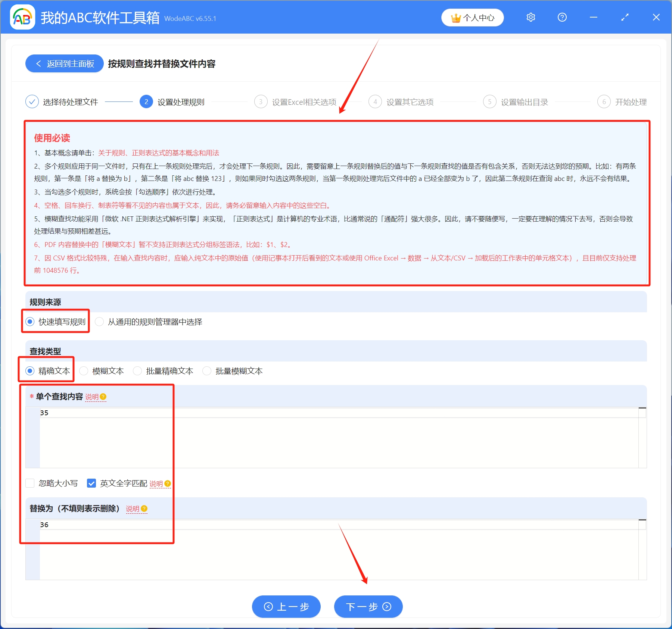Open the 关于规则、正则表达式的基本概念和用法 link
This screenshot has height=629, width=672.
[158, 153]
